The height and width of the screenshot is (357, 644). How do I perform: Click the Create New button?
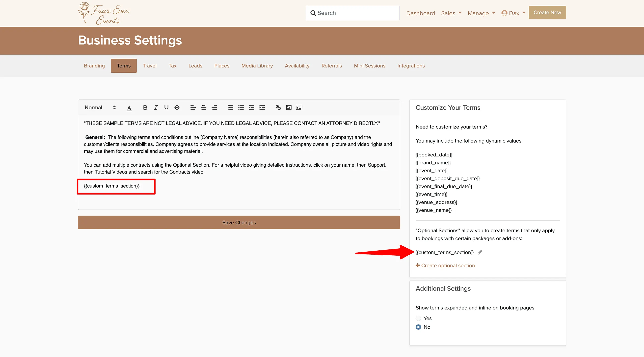(x=547, y=12)
